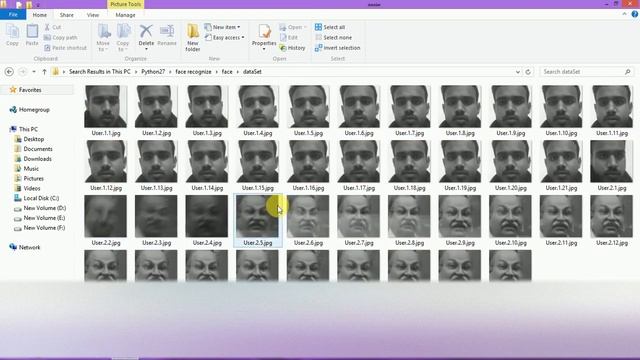Rename the selected file

click(x=167, y=35)
